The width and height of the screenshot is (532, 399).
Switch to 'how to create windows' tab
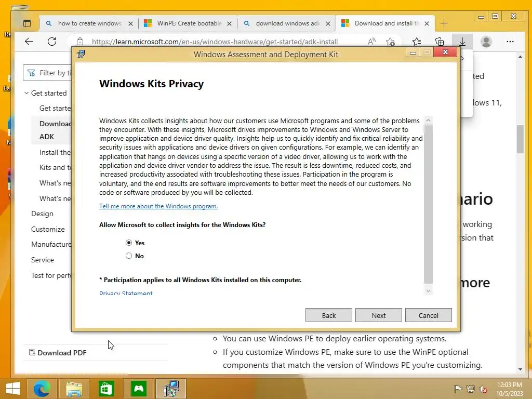[89, 23]
